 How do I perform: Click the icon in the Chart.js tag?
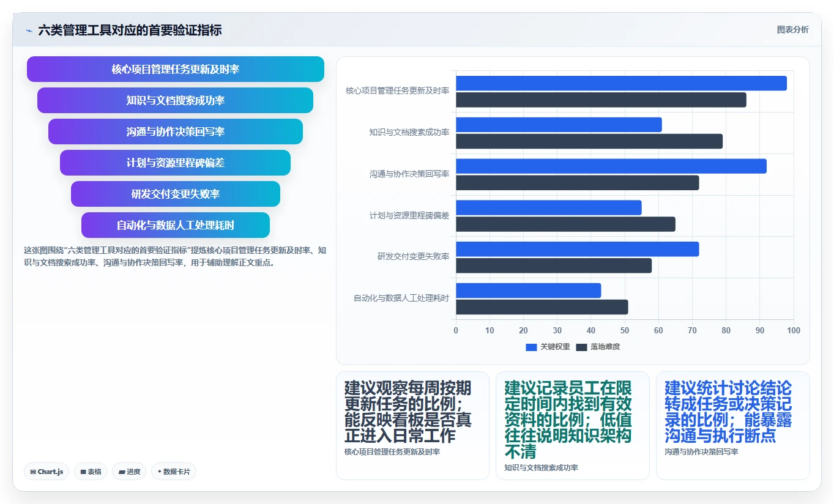[33, 472]
